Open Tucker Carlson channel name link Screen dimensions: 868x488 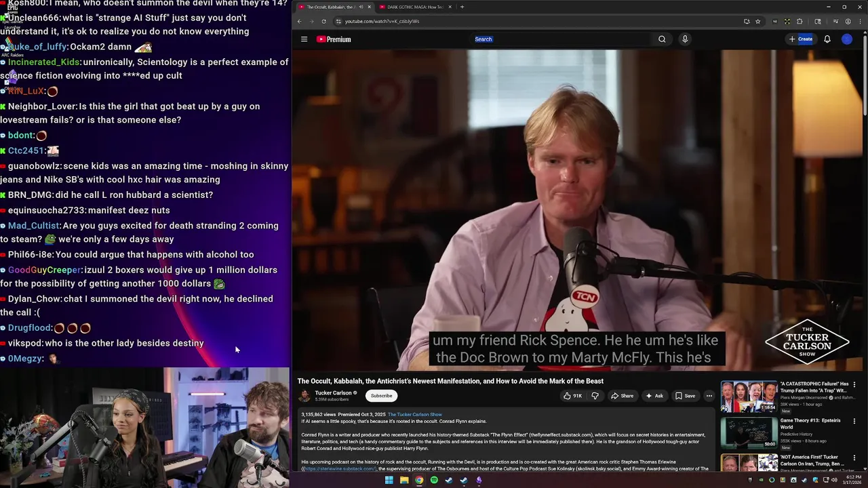click(x=333, y=393)
